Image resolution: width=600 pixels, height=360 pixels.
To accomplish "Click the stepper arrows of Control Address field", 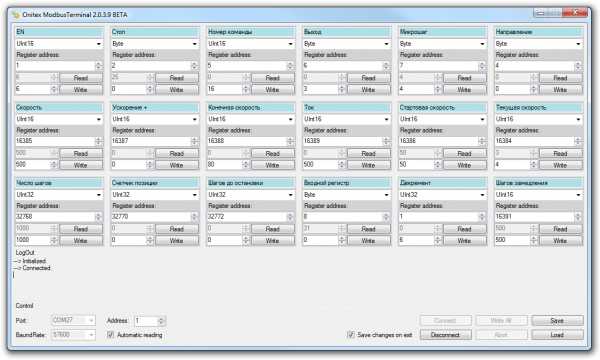I will point(161,321).
